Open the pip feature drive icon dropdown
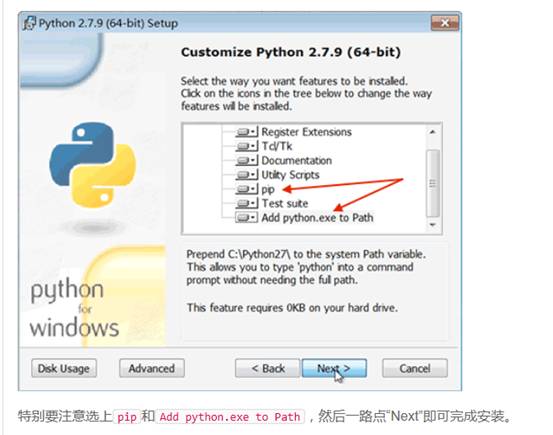 pyautogui.click(x=247, y=189)
